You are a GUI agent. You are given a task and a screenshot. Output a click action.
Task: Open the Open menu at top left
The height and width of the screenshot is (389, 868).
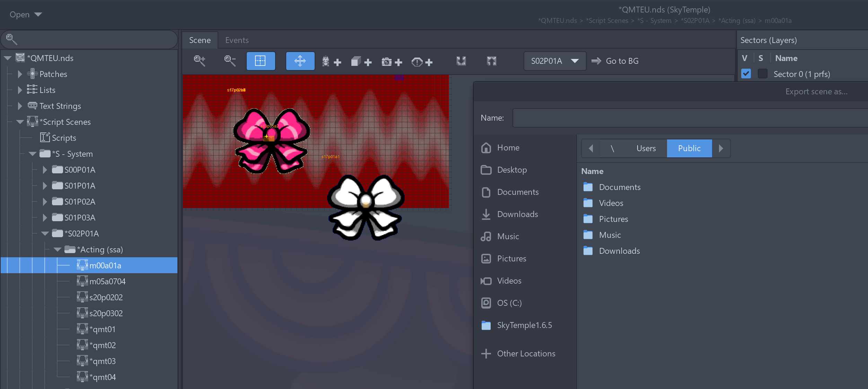coord(26,15)
